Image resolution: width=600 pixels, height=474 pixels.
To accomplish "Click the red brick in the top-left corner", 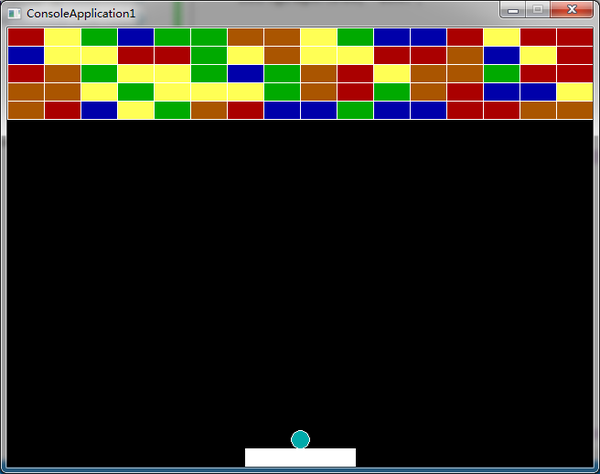I will coord(26,37).
